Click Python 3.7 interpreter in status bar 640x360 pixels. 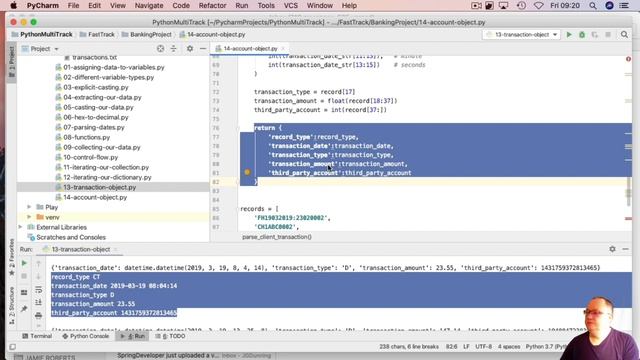[x=546, y=347]
